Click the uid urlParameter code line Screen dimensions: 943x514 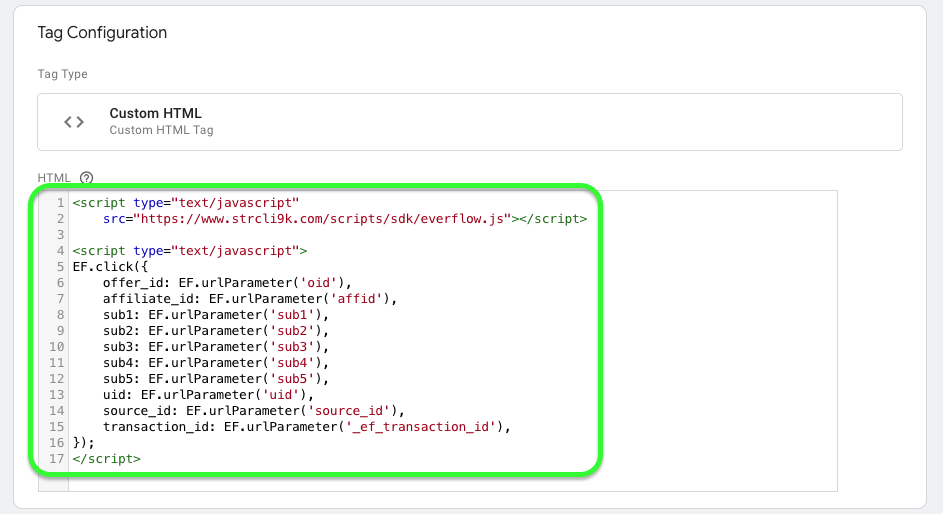[x=208, y=395]
